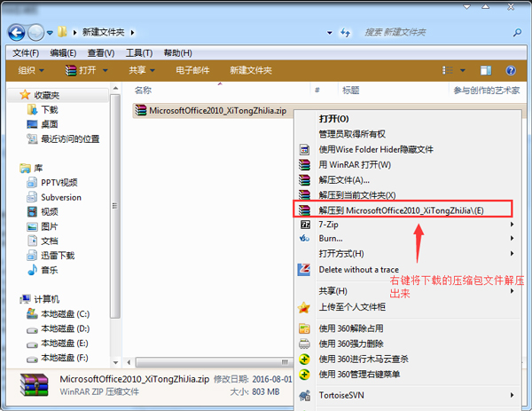Image resolution: width=532 pixels, height=411 pixels.
Task: Sort by the 参与创作的艺术家 column header
Action: [x=487, y=91]
